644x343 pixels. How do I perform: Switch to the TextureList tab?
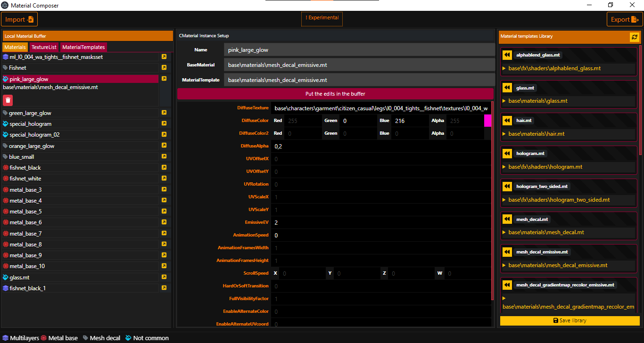[x=44, y=47]
